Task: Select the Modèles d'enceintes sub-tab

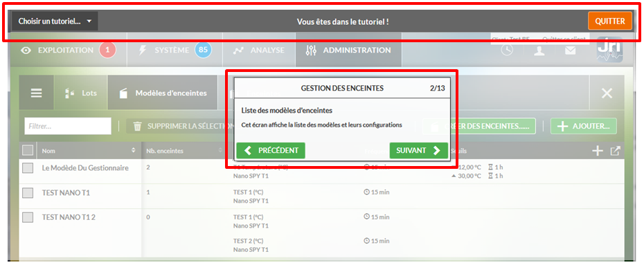Action: tap(163, 93)
